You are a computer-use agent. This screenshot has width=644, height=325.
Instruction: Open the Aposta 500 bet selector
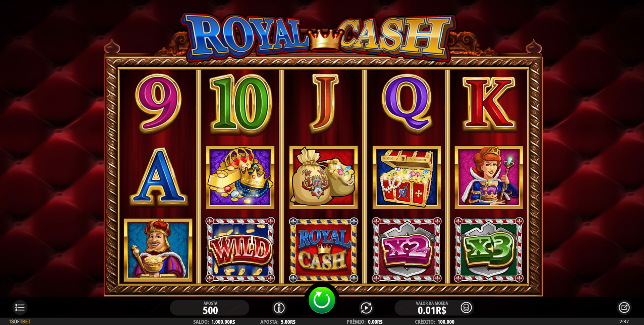pos(210,308)
